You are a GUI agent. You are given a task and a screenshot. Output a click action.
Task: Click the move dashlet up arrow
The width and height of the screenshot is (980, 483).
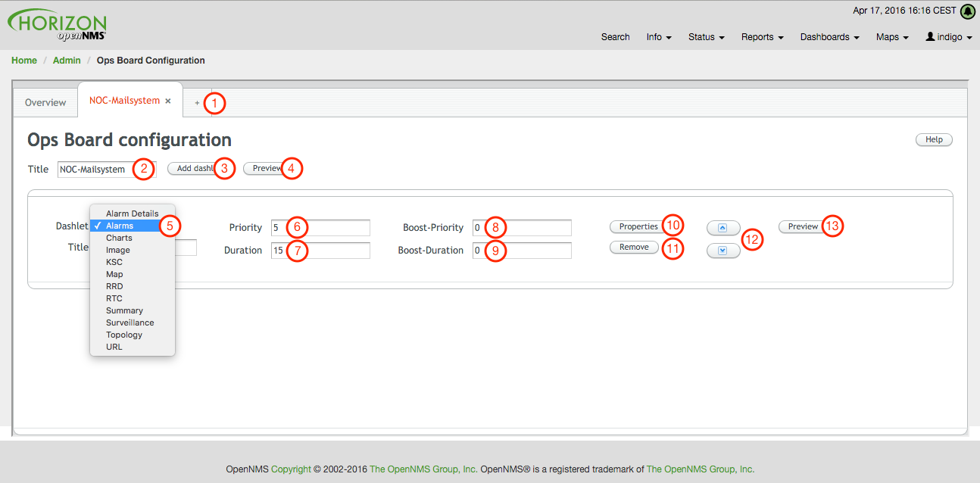[723, 228]
